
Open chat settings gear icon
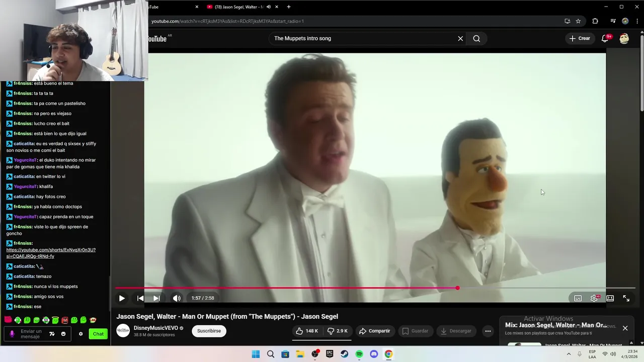80,334
